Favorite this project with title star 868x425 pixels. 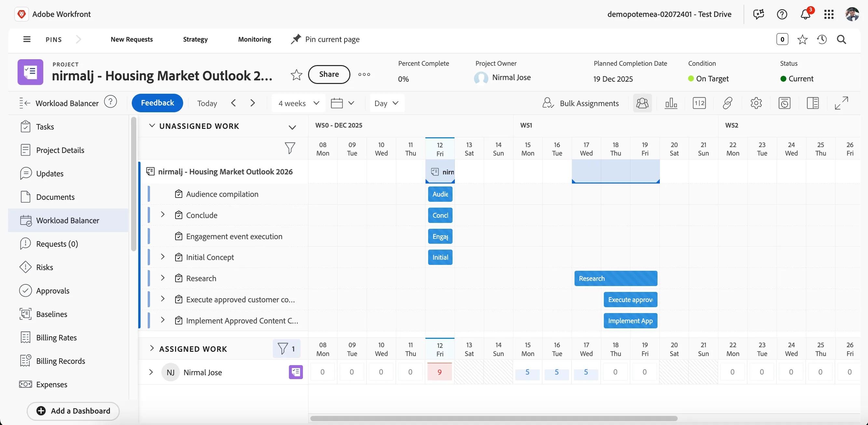click(x=296, y=75)
